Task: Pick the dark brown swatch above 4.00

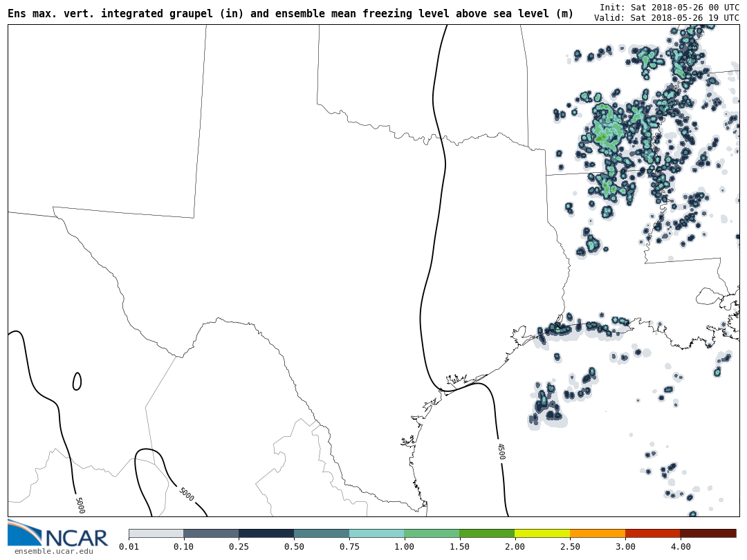Action: click(708, 534)
